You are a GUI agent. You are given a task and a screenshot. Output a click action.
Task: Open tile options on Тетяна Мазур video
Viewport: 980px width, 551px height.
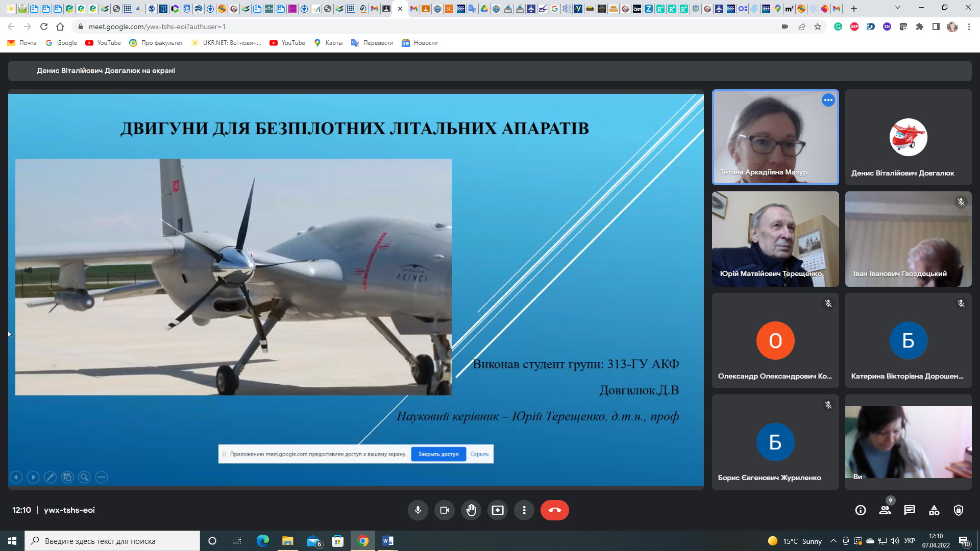click(x=828, y=101)
